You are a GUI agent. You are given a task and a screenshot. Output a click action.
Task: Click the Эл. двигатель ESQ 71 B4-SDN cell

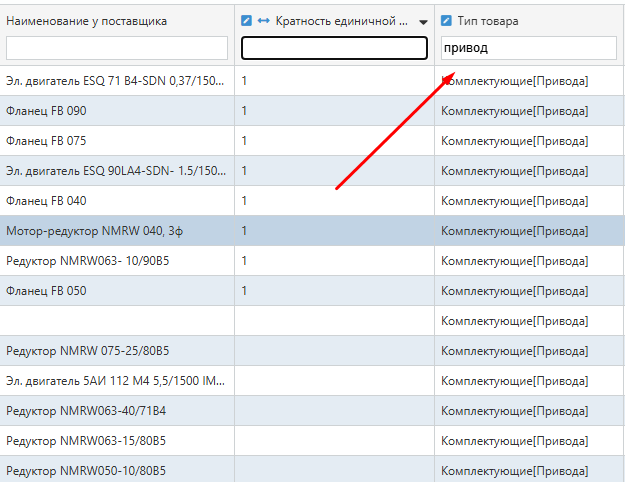(x=116, y=81)
